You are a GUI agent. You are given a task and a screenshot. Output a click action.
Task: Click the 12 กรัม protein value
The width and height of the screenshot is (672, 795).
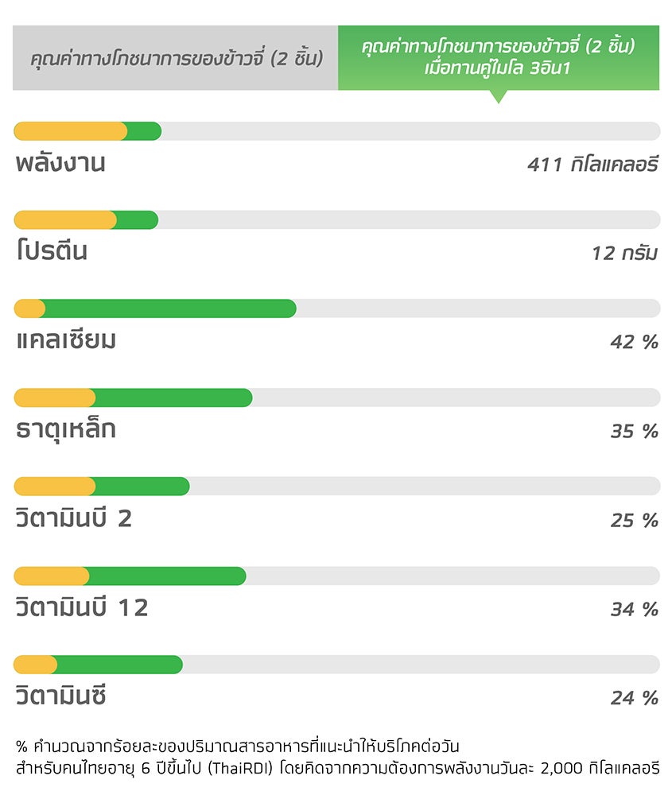click(625, 253)
